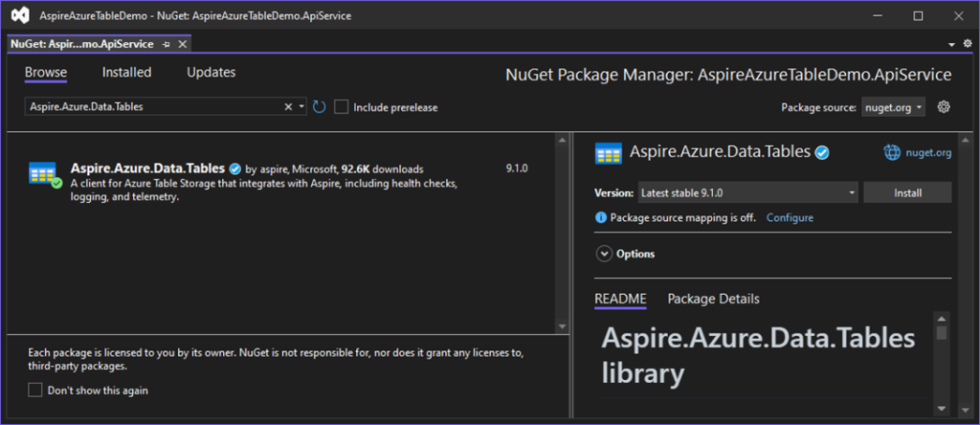
Task: Click the Aspire.Azure.Data.Tables package icon in results
Action: (46, 174)
